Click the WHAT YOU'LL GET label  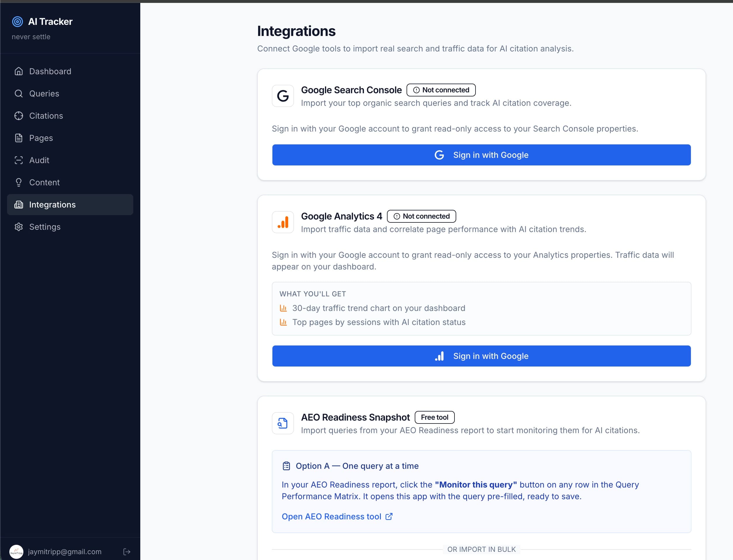click(313, 294)
